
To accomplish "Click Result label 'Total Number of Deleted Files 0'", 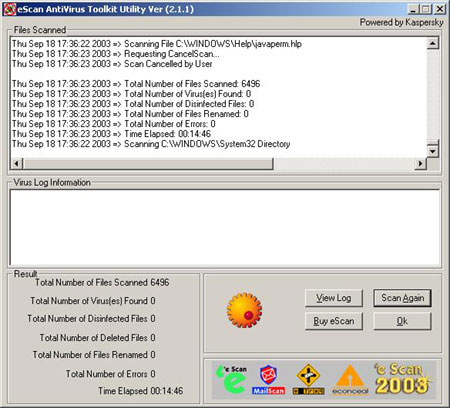I will coord(98,338).
